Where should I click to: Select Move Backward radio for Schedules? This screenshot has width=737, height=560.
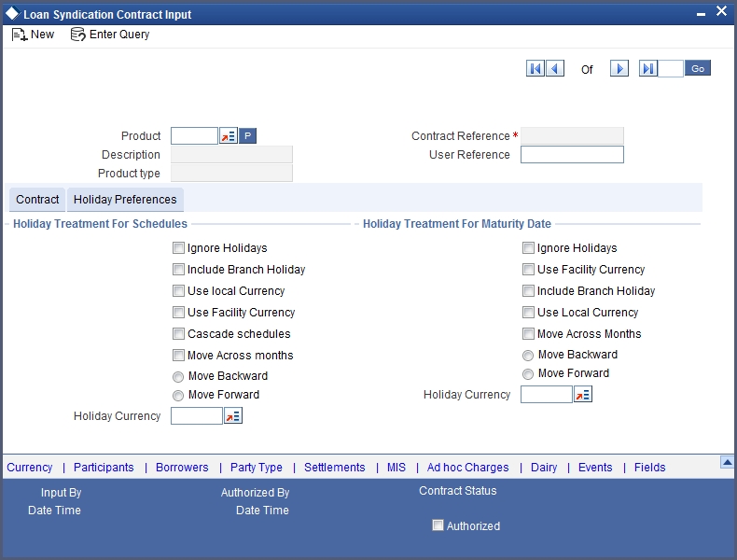[x=178, y=377]
